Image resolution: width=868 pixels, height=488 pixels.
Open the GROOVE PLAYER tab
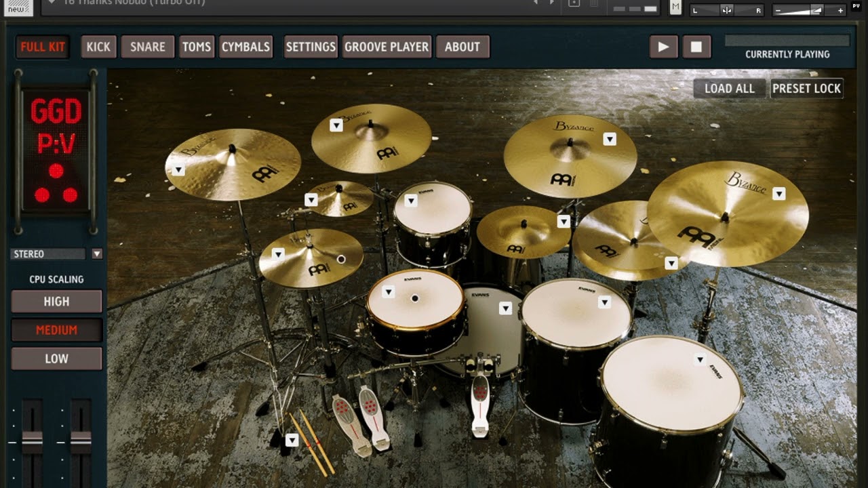(x=387, y=47)
